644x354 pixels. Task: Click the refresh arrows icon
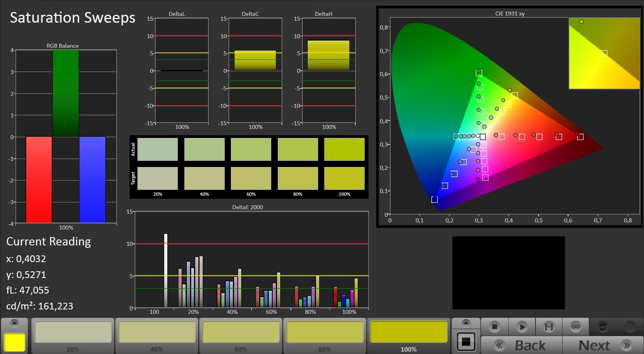pos(603,327)
